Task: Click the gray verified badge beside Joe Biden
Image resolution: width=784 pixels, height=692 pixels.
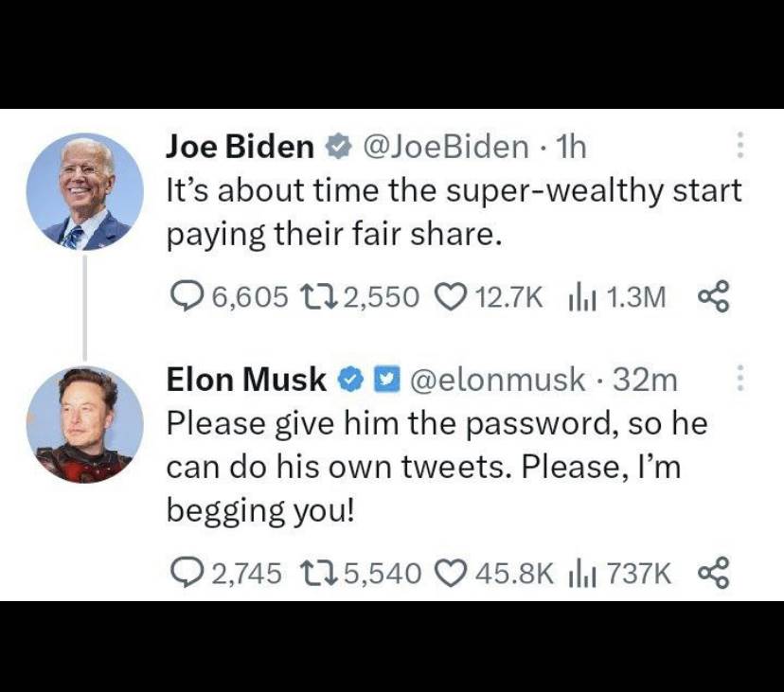Action: click(x=335, y=147)
